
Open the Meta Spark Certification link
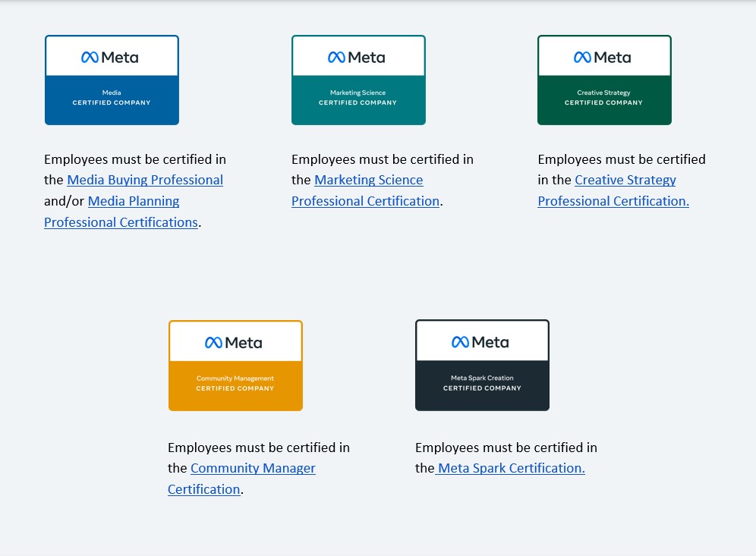point(510,468)
